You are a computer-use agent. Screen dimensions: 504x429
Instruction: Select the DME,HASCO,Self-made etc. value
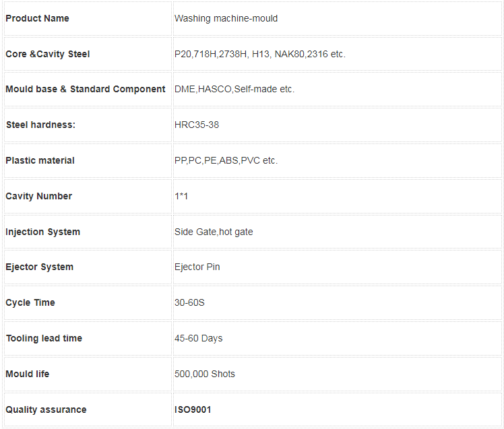(x=234, y=89)
